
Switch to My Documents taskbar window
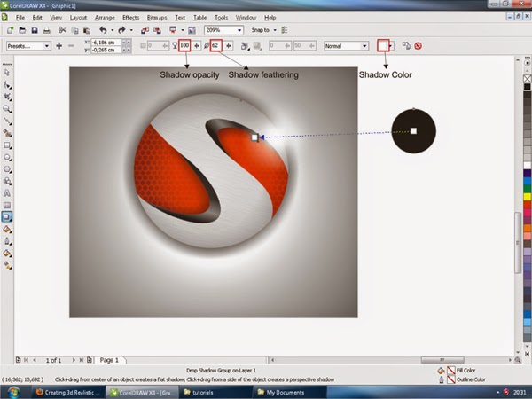click(x=289, y=392)
